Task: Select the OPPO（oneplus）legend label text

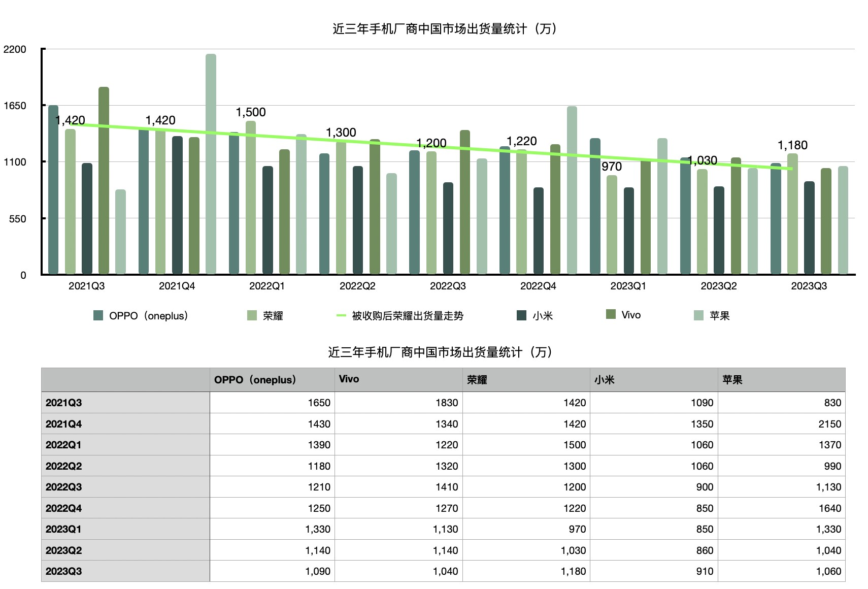Action: pos(149,316)
